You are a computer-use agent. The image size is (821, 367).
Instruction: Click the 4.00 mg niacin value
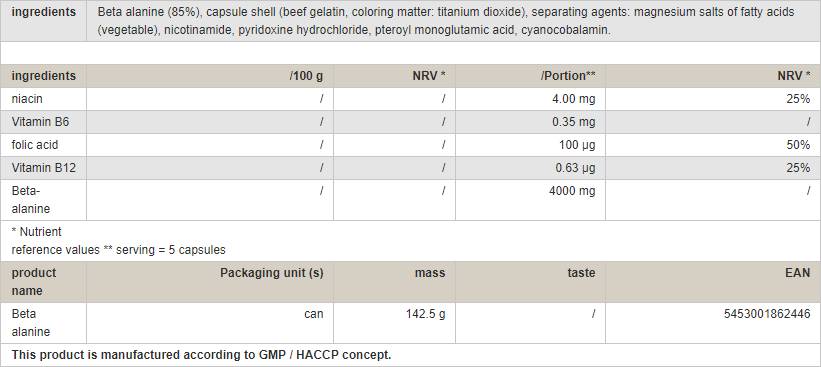[574, 99]
